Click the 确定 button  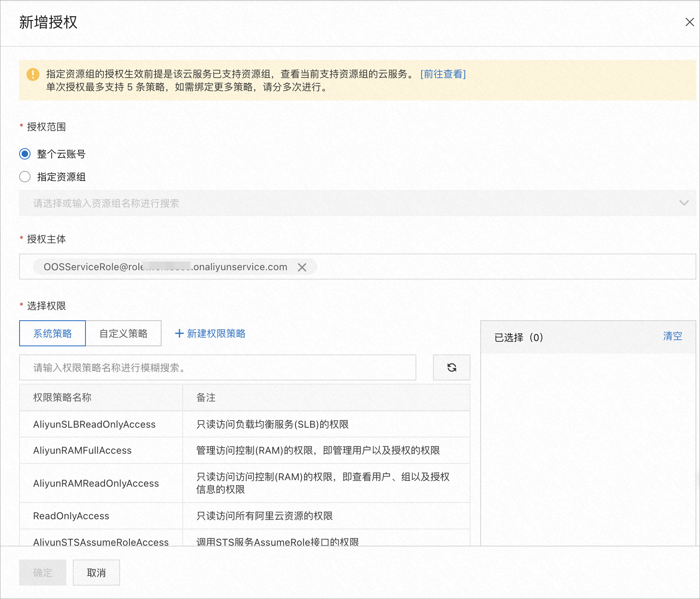43,573
